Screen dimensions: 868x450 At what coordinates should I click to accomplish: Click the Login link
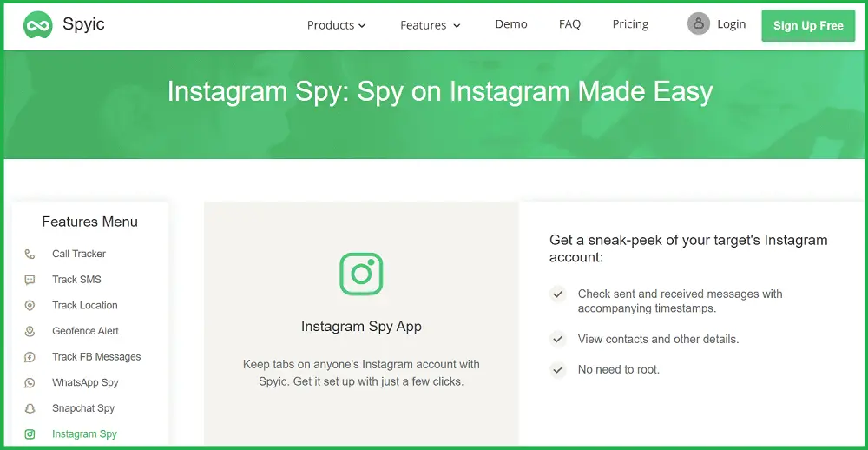(x=731, y=24)
